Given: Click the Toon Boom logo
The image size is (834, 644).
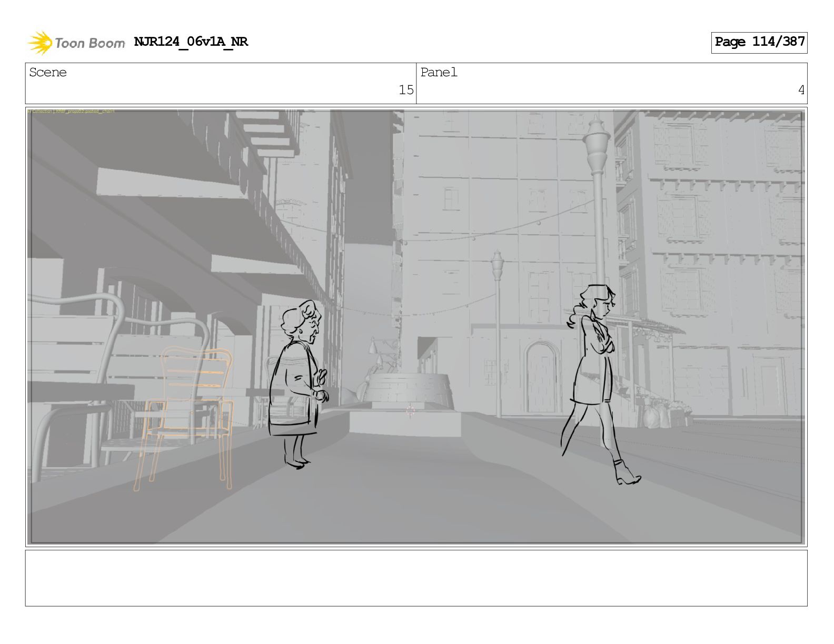Looking at the screenshot, I should pos(76,43).
